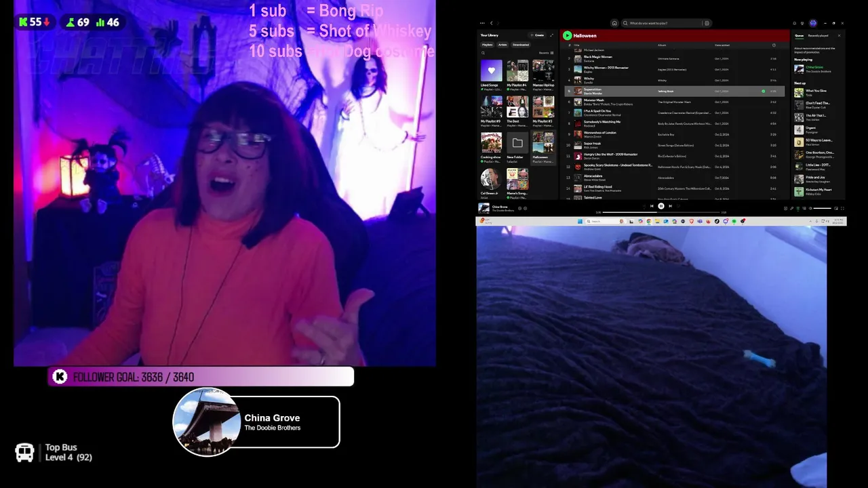Click Windows taskbar search box

(606, 221)
